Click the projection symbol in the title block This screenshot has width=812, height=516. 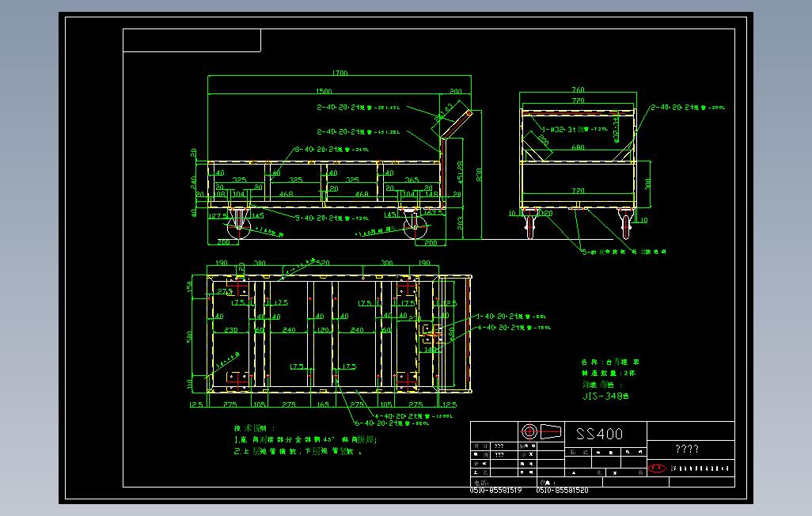[540, 431]
